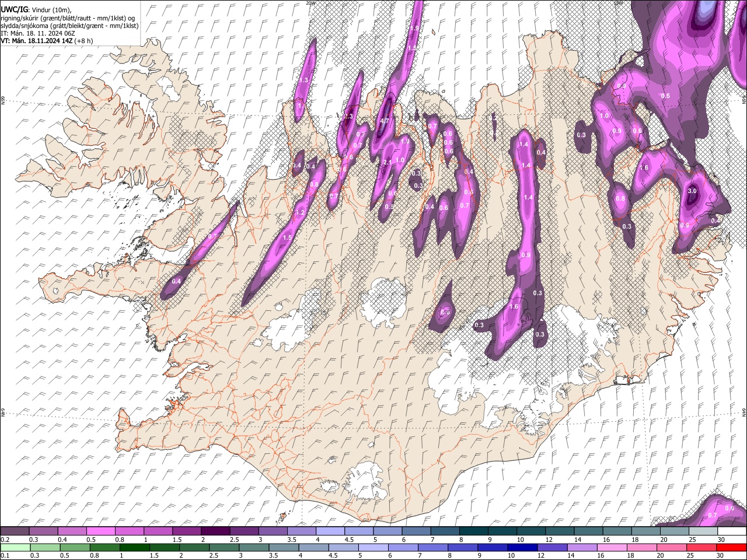Click the '0.2' label in top legend row
This screenshot has width=747, height=560.
click(x=5, y=540)
